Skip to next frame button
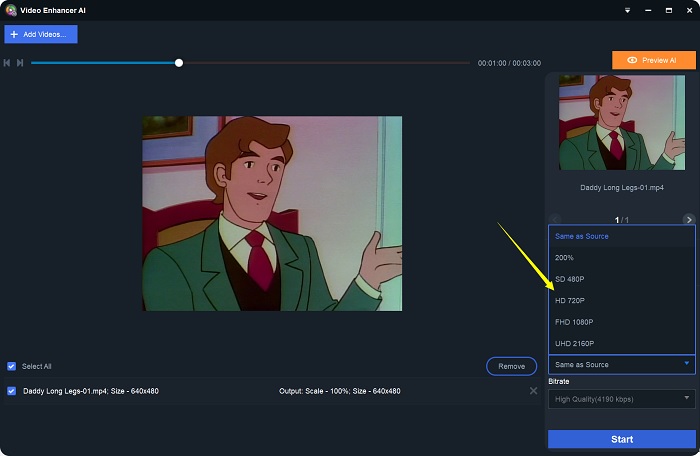Image resolution: width=700 pixels, height=456 pixels. point(20,63)
